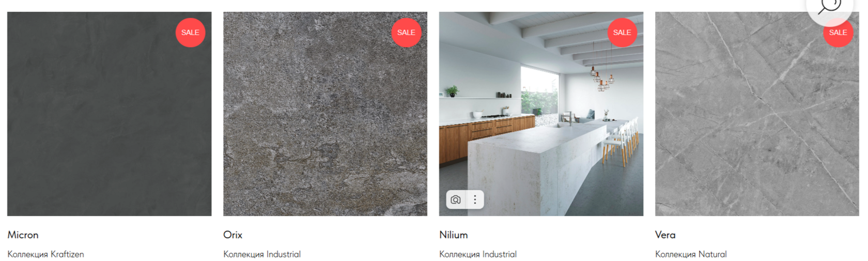Click the Micron product title

23,235
